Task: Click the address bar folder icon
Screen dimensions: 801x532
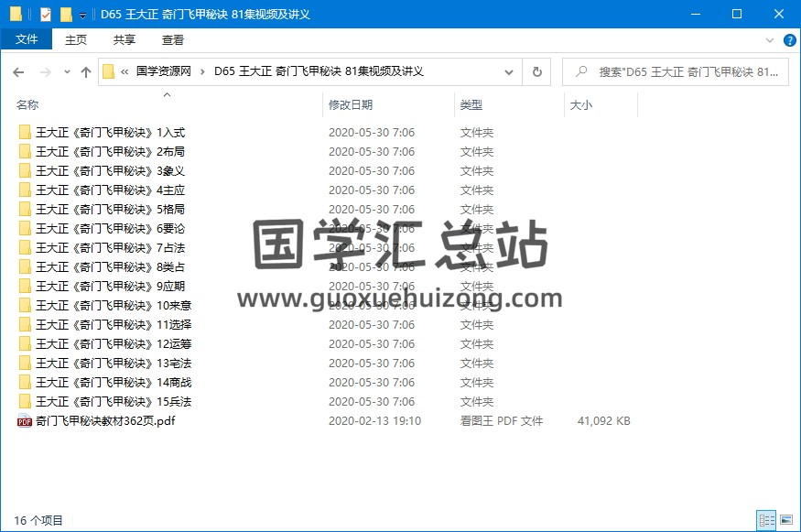Action: (x=108, y=71)
